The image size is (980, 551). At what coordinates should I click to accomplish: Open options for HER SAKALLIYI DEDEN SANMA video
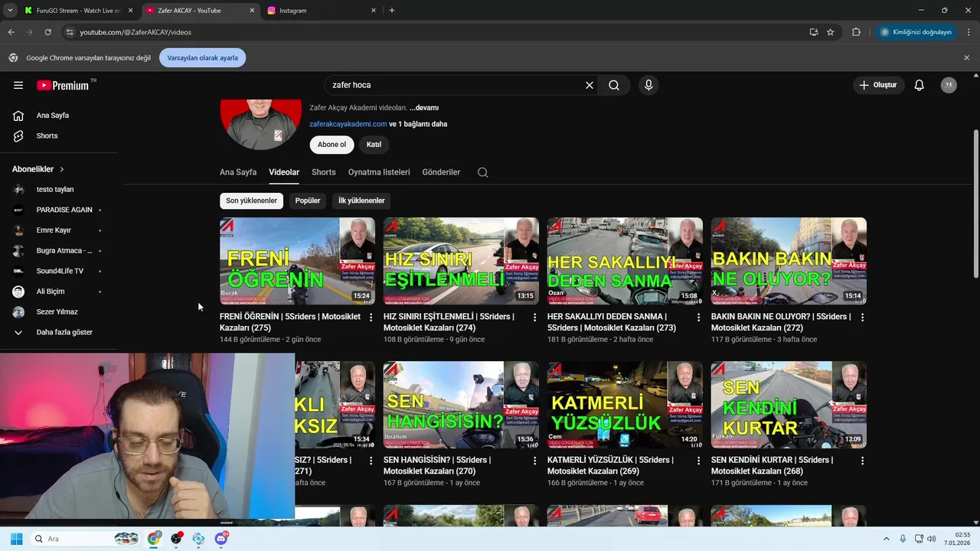(x=698, y=317)
